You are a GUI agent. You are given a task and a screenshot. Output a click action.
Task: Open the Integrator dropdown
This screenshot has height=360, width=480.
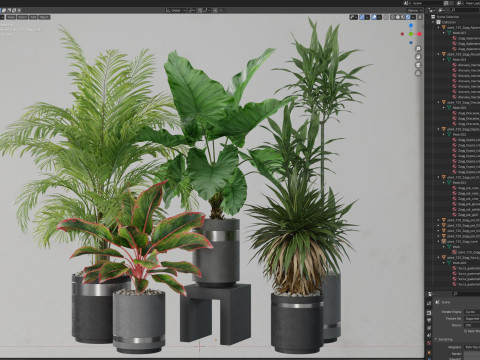pos(472,347)
